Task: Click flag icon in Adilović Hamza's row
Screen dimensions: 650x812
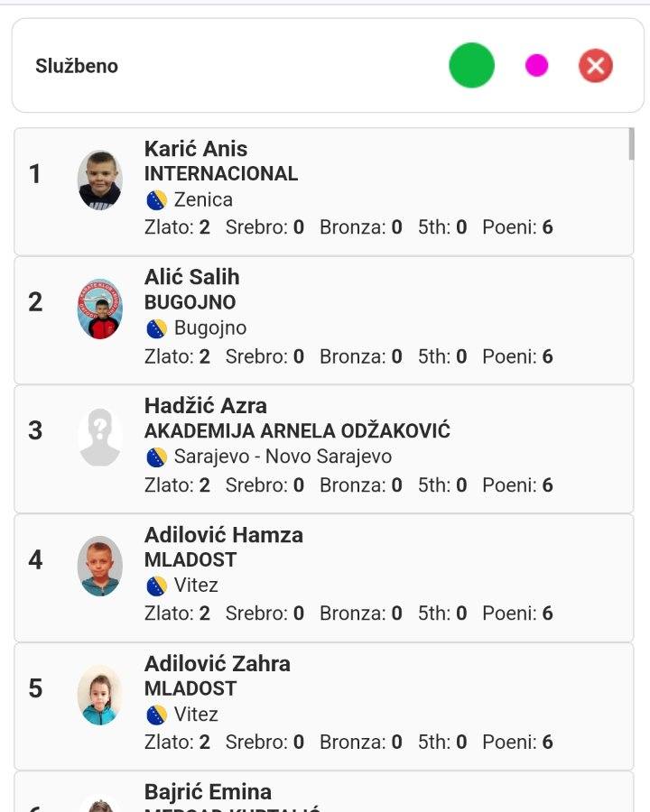Action: tap(156, 586)
